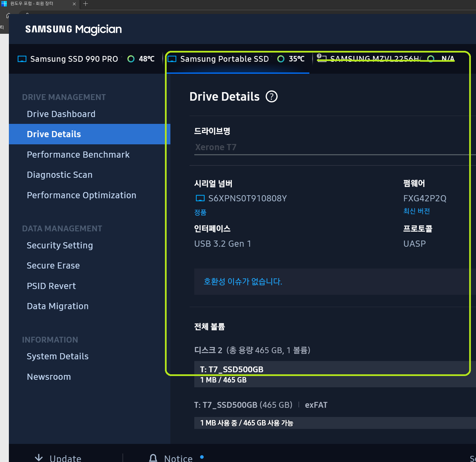Select the Samsung Portable SSD drive tab
Viewport: 476px width, 462px height.
coord(238,59)
